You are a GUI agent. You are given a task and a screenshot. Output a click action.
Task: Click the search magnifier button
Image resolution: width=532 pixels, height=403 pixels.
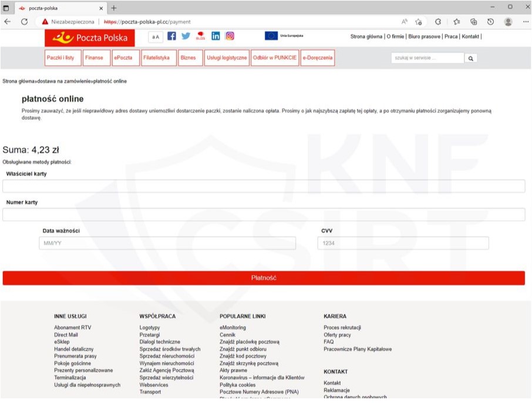click(471, 58)
